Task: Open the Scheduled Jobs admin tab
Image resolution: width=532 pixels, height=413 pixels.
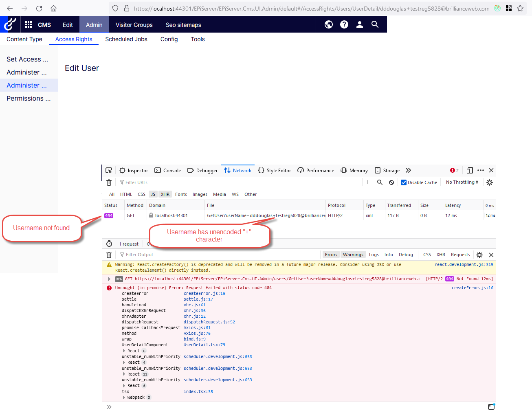Action: [126, 39]
